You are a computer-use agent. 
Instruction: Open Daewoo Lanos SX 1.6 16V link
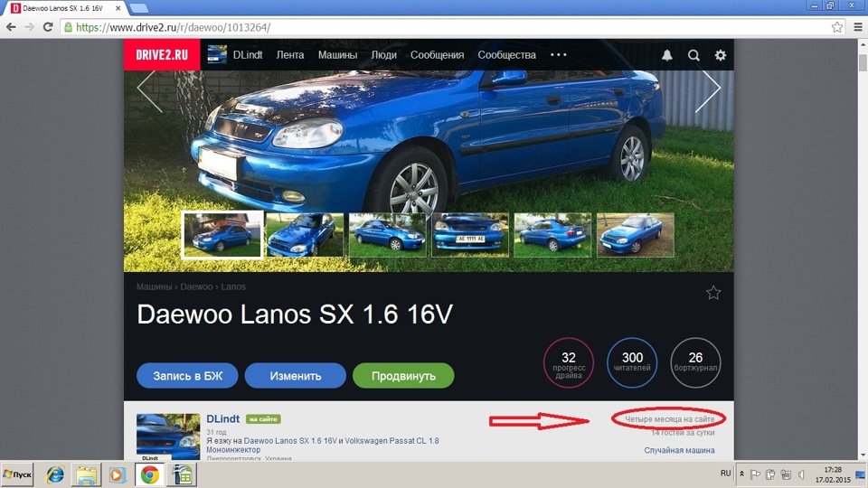pyautogui.click(x=290, y=441)
